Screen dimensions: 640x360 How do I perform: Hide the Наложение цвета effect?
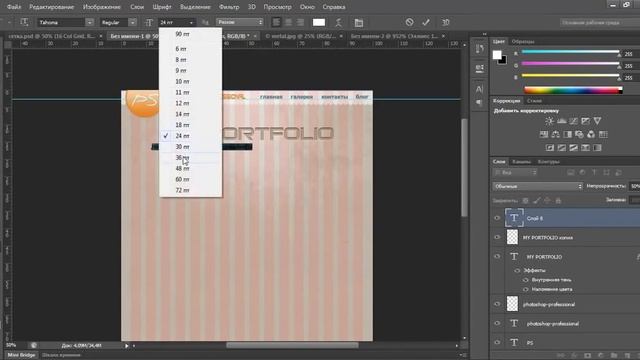(x=525, y=289)
